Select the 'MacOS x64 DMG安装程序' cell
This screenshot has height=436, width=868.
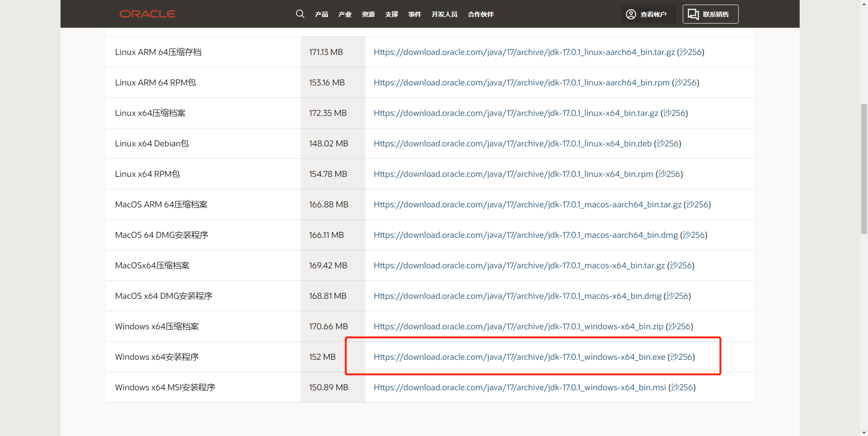204,296
